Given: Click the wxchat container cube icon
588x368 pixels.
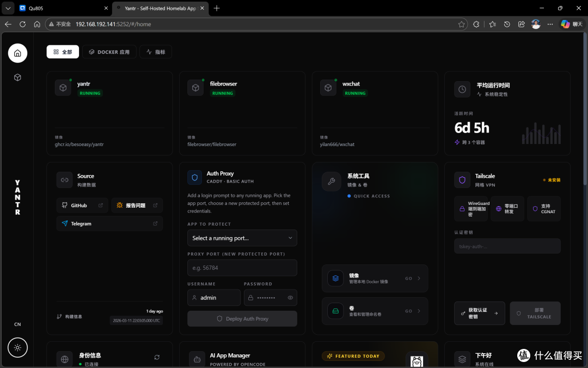Looking at the screenshot, I should [328, 87].
